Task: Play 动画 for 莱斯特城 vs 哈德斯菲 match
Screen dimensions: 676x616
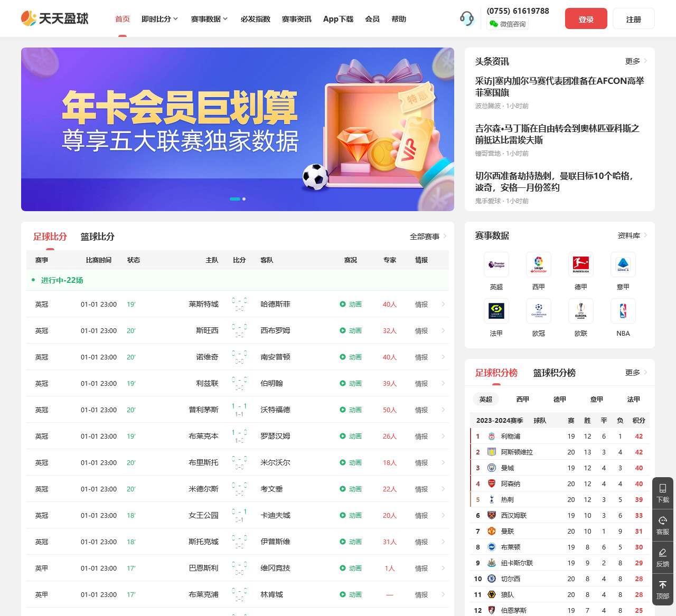Action: (351, 304)
